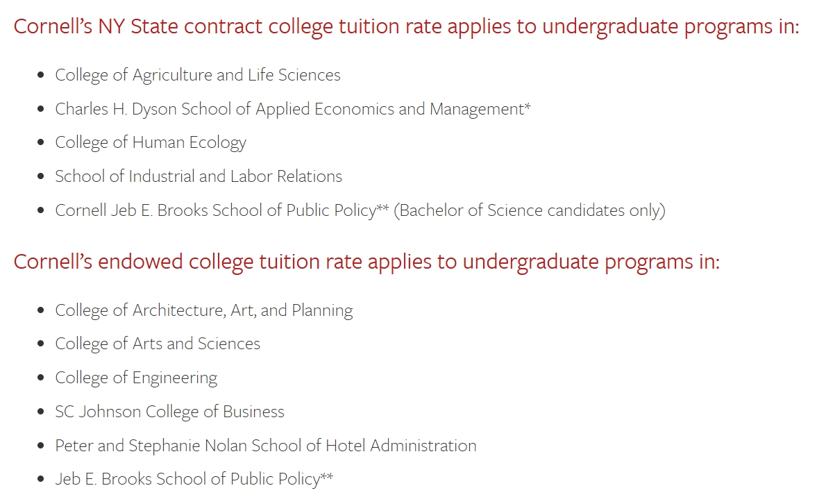817x504 pixels.
Task: Click the NY State contract college tuition heading
Action: tap(406, 26)
